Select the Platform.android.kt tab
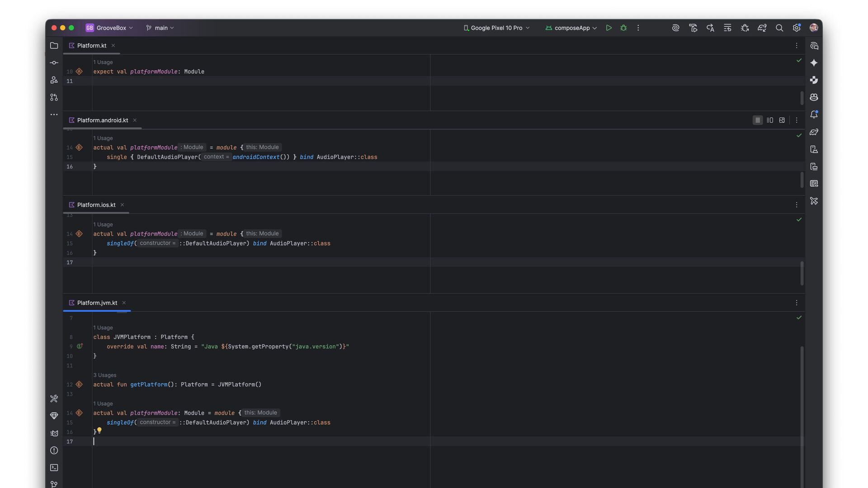The width and height of the screenshot is (868, 488). tap(102, 120)
